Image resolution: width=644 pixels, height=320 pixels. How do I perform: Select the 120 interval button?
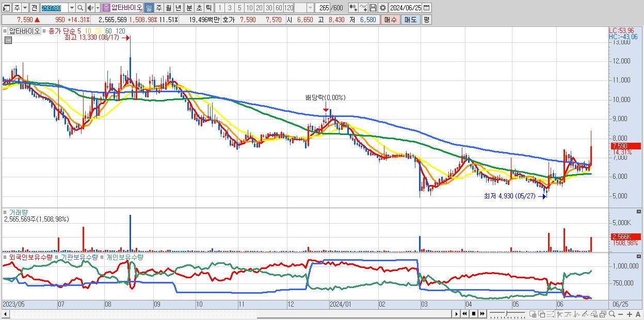click(289, 8)
